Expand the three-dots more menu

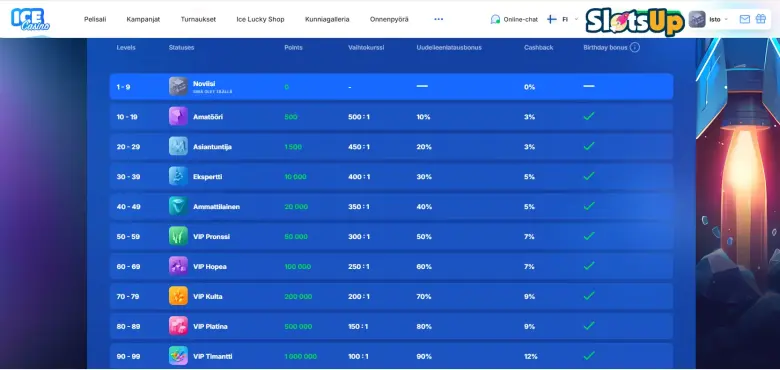438,19
